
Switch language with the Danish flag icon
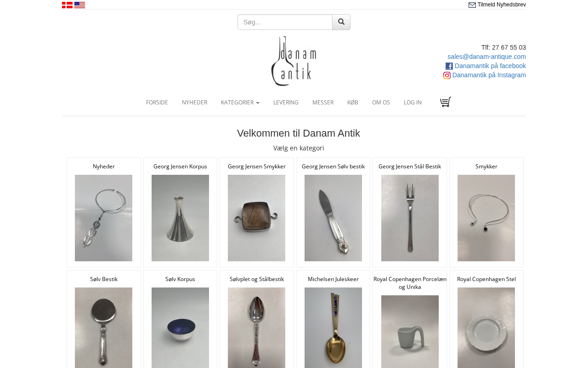point(67,5)
